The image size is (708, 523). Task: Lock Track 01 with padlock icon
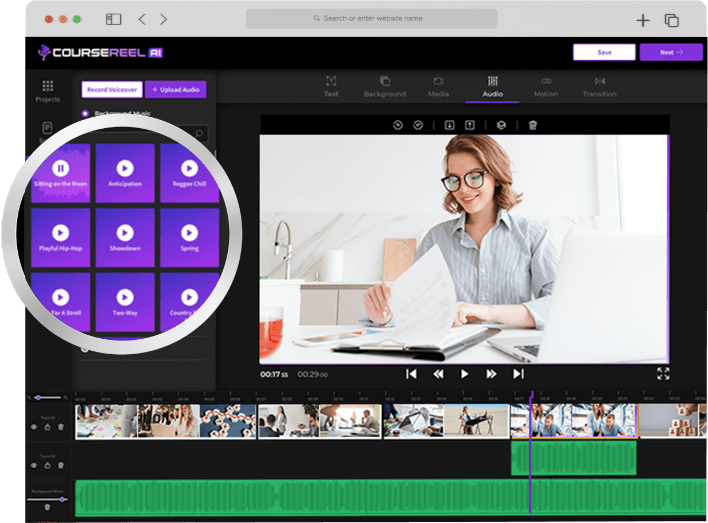point(47,427)
